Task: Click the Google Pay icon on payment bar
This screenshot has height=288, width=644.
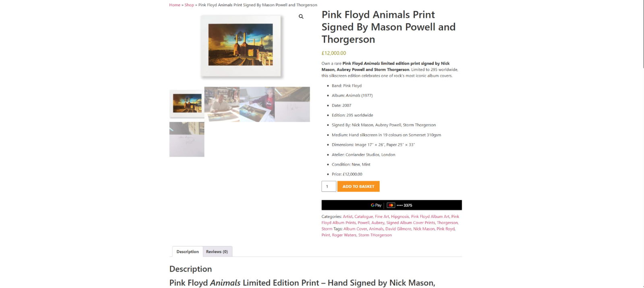Action: (375, 205)
